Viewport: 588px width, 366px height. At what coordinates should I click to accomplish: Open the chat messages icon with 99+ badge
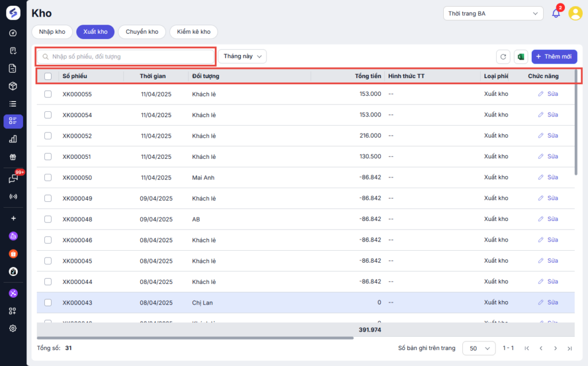click(x=13, y=178)
